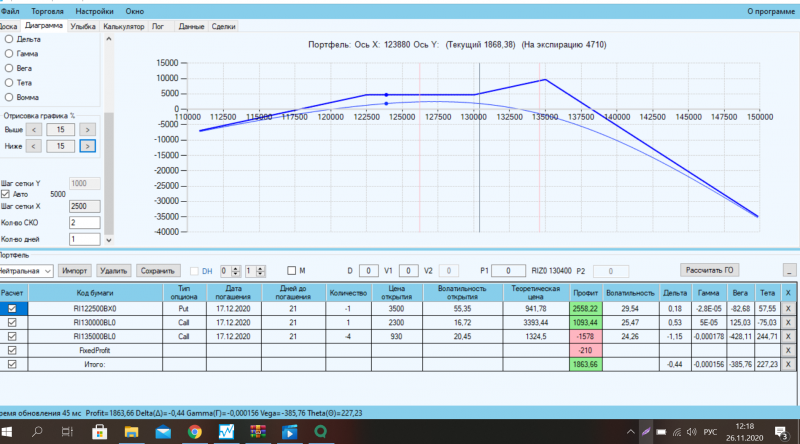This screenshot has height=444, width=800.
Task: Select the Вега radio button
Action: [9, 68]
